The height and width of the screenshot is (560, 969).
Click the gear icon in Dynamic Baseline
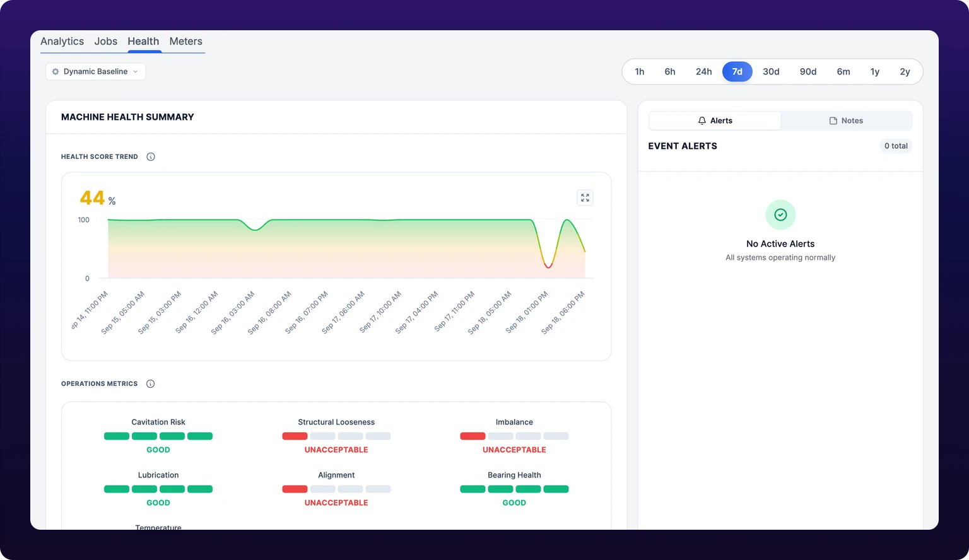(x=56, y=72)
